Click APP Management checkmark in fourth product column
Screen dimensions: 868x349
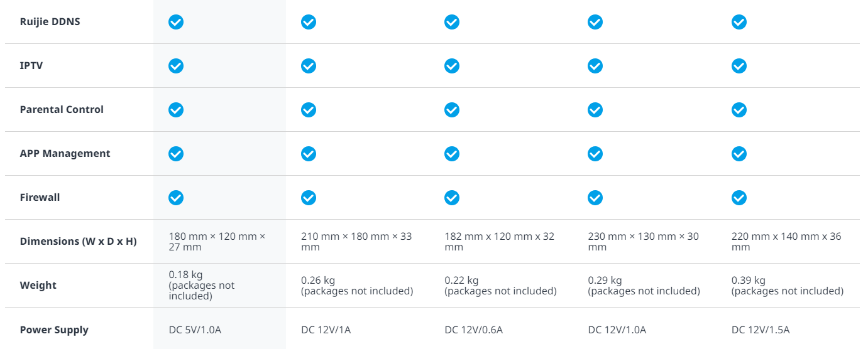pyautogui.click(x=595, y=154)
